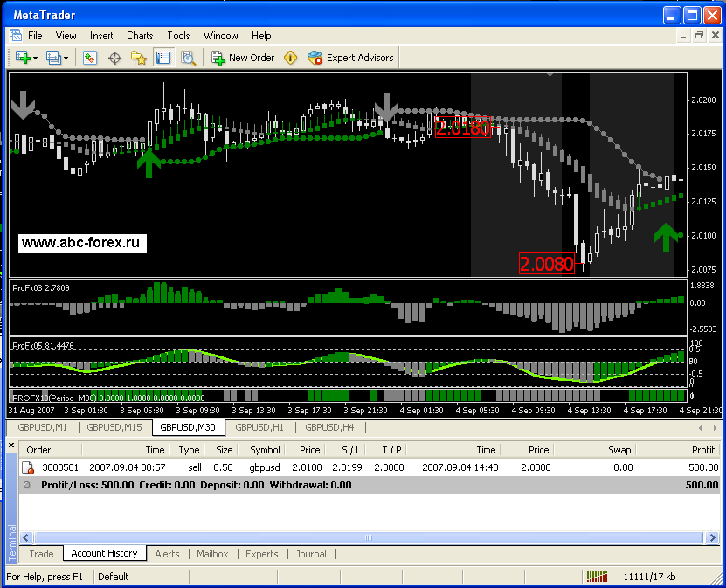
Task: Sort by the Profit column header
Action: click(x=679, y=450)
